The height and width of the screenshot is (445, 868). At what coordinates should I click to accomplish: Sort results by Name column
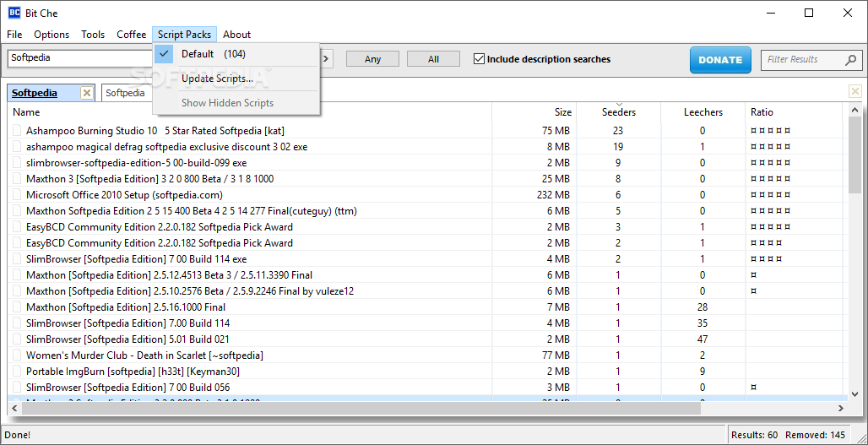pyautogui.click(x=250, y=112)
